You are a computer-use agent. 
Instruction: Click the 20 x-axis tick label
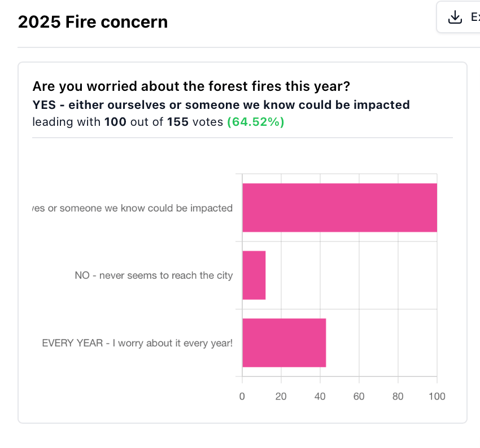[x=281, y=396]
